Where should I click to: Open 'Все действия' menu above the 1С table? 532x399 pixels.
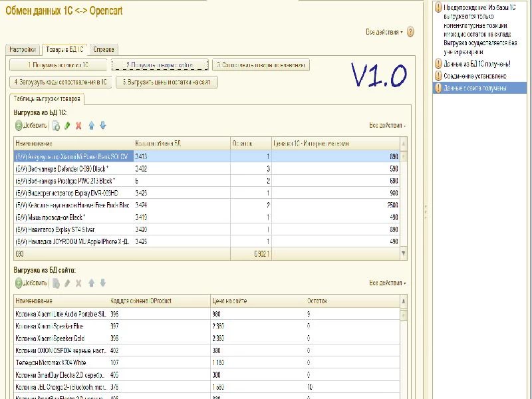pyautogui.click(x=388, y=126)
